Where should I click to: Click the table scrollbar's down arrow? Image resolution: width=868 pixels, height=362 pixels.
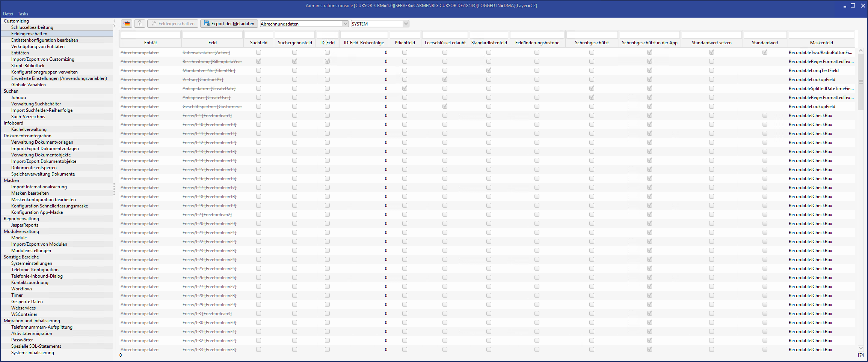tap(861, 348)
